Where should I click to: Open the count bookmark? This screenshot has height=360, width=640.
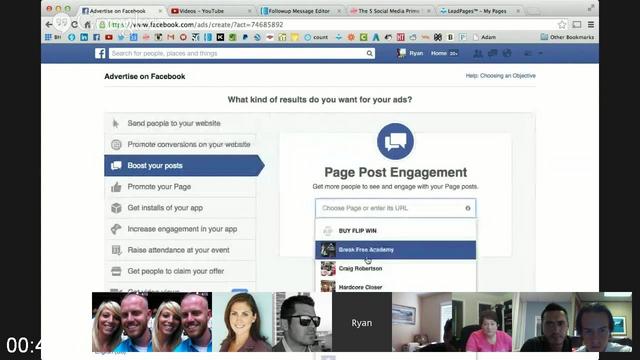[x=316, y=37]
